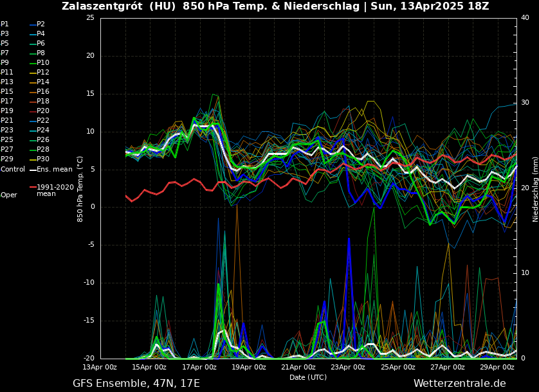Click the Niederschlag (mm) axis title
539x392 pixels.
pyautogui.click(x=534, y=188)
